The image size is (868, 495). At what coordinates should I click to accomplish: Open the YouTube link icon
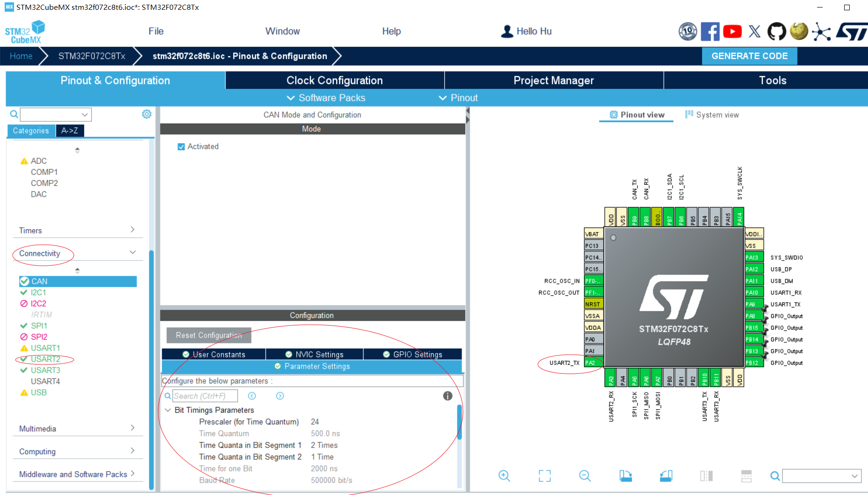click(x=732, y=31)
